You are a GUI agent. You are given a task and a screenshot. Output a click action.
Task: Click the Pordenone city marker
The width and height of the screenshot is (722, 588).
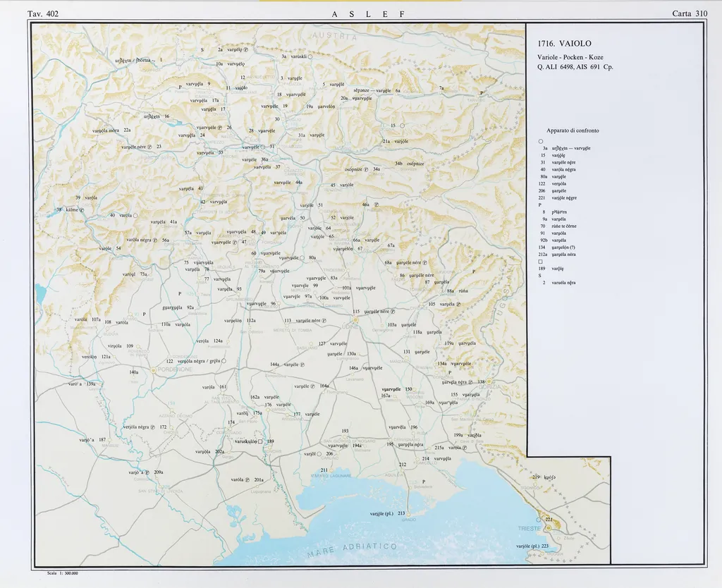tap(153, 370)
